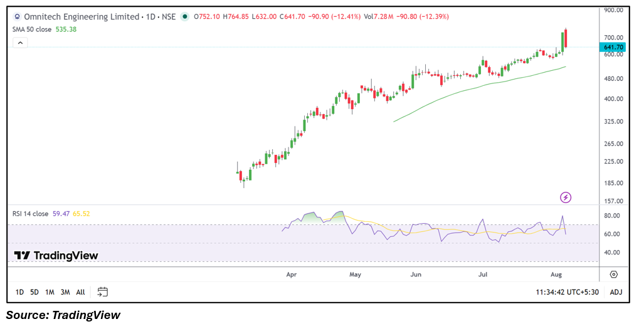Click the Omnitech Engineering Limited symbol title
Viewport: 644px width, 324px height.
(82, 17)
